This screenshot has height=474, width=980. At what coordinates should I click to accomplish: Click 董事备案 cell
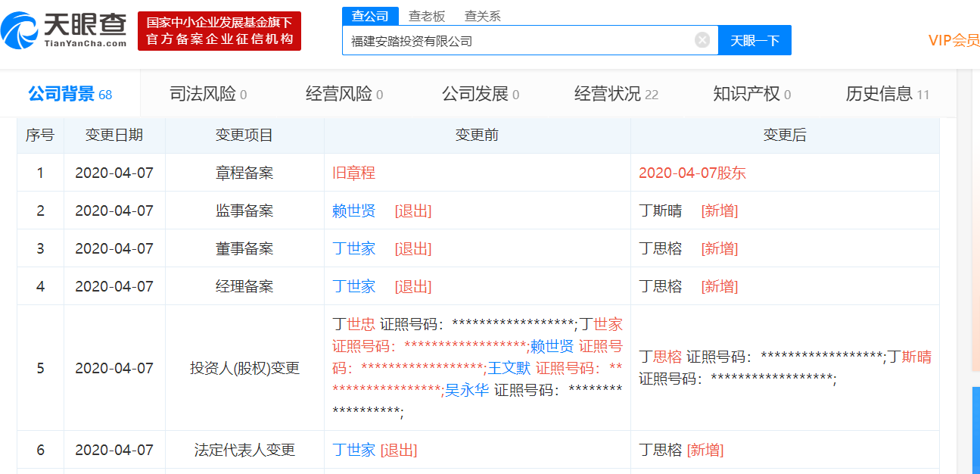(x=244, y=248)
